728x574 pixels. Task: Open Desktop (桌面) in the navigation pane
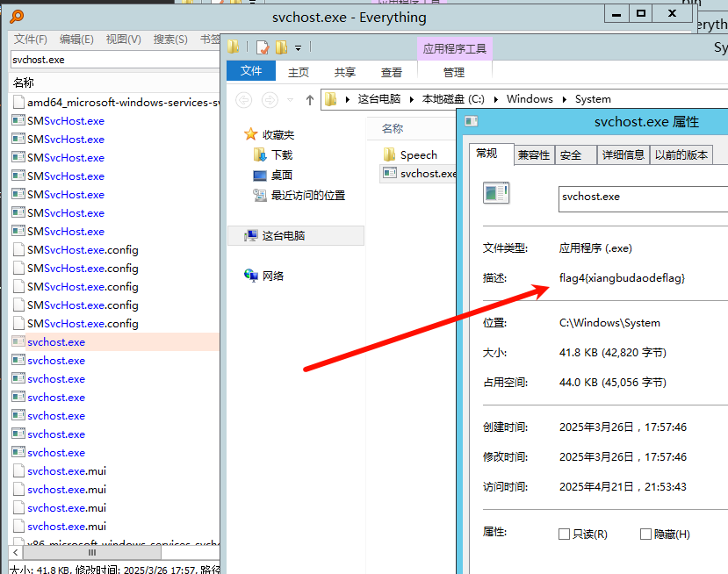click(x=259, y=175)
